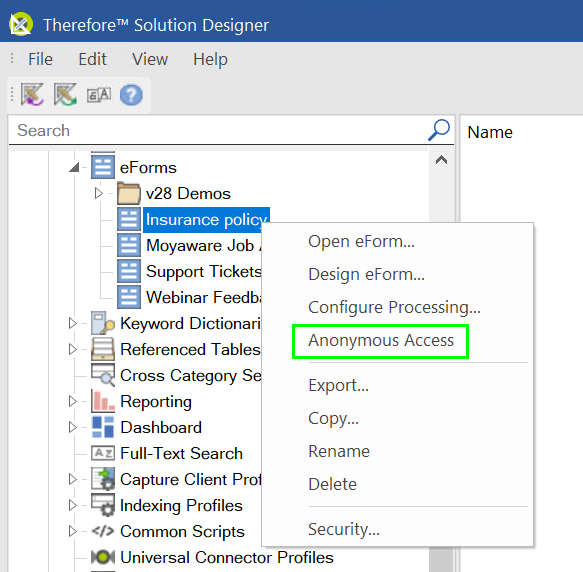Select the eForms tree label
Image resolution: width=583 pixels, height=572 pixels.
[x=148, y=168]
